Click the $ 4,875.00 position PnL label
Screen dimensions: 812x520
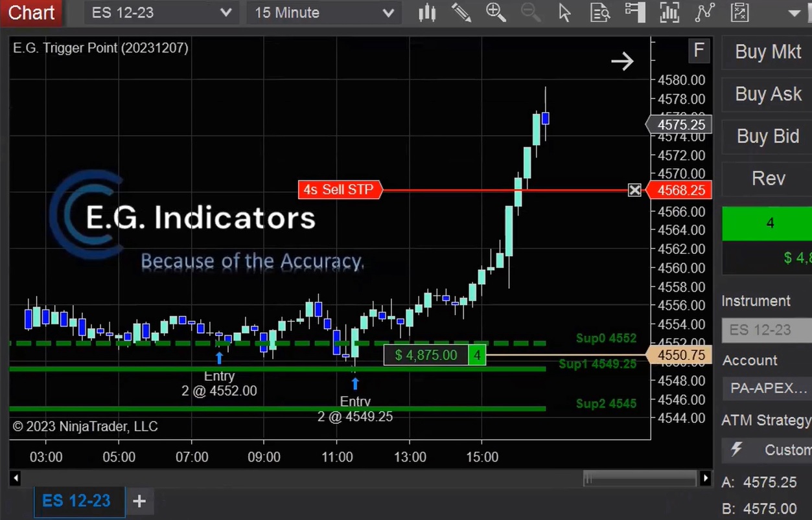tap(426, 355)
